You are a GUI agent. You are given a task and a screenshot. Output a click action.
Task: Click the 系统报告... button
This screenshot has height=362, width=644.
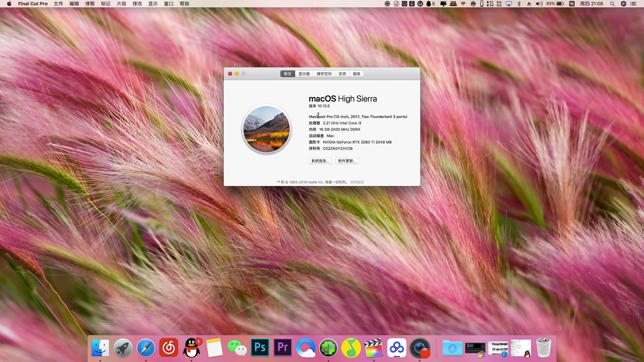(x=320, y=161)
